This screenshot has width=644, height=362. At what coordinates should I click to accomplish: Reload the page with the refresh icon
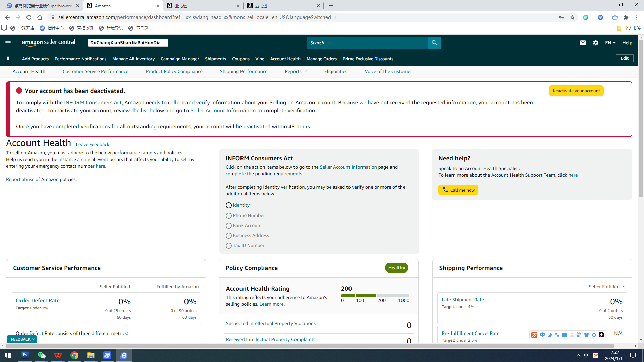tap(29, 17)
